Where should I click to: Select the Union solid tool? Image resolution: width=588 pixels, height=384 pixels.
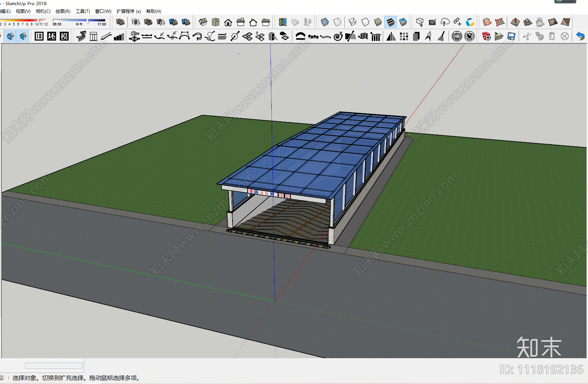click(148, 22)
